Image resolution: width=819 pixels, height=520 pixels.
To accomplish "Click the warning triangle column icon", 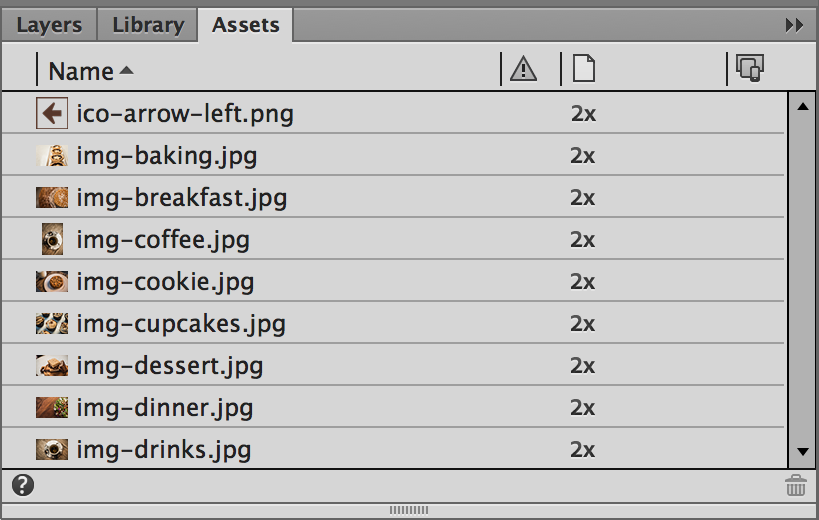I will pos(523,69).
